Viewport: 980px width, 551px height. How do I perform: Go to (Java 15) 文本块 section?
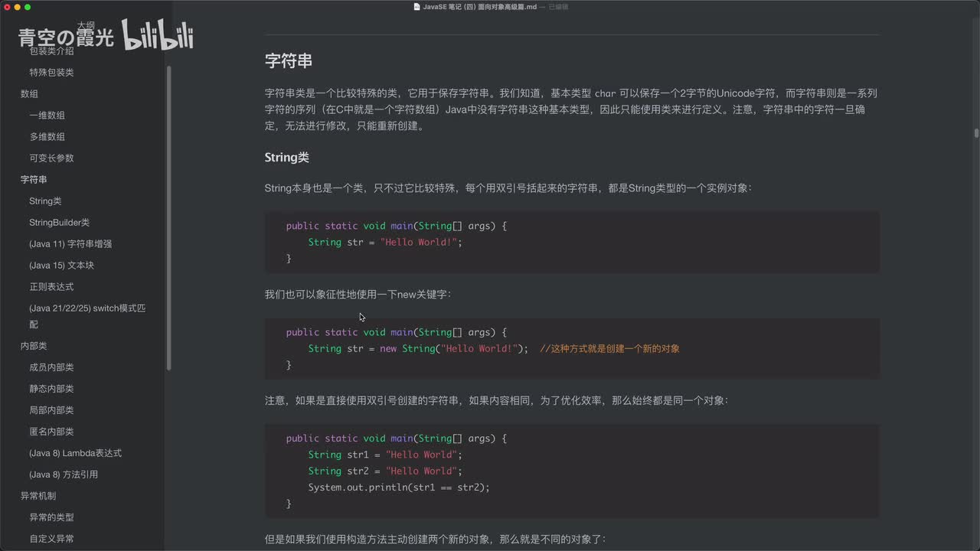click(x=61, y=265)
